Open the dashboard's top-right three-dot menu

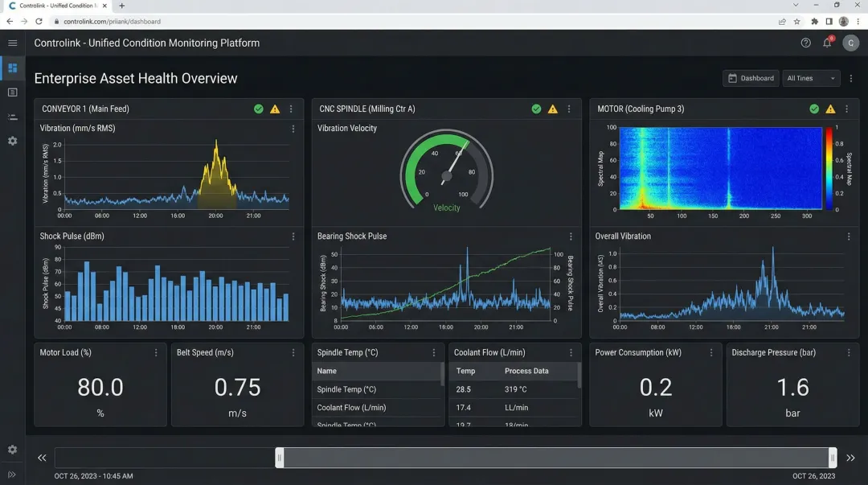tap(850, 78)
